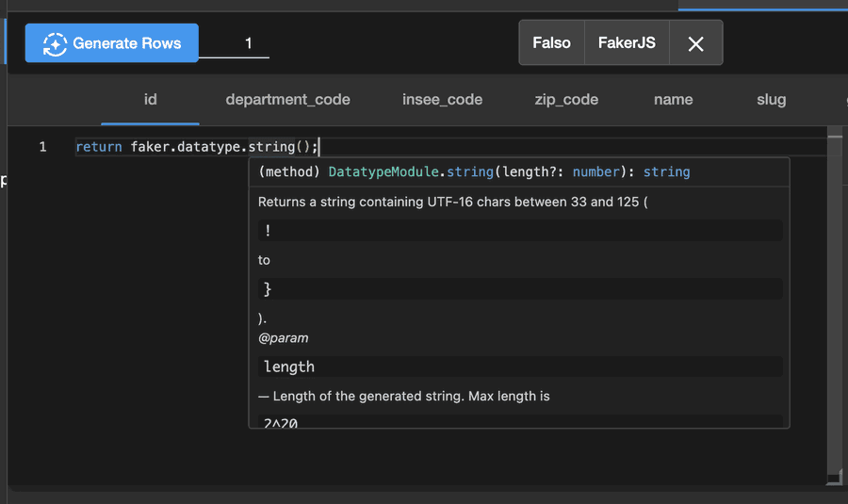The image size is (848, 504).
Task: Click the Generate Rows button label
Action: coord(127,43)
